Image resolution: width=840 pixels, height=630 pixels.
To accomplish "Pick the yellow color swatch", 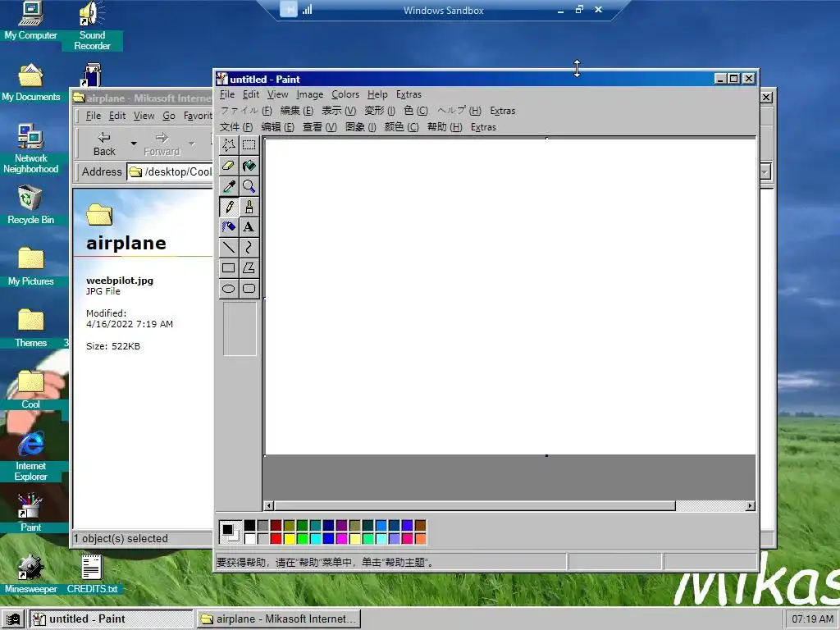I will 289,538.
